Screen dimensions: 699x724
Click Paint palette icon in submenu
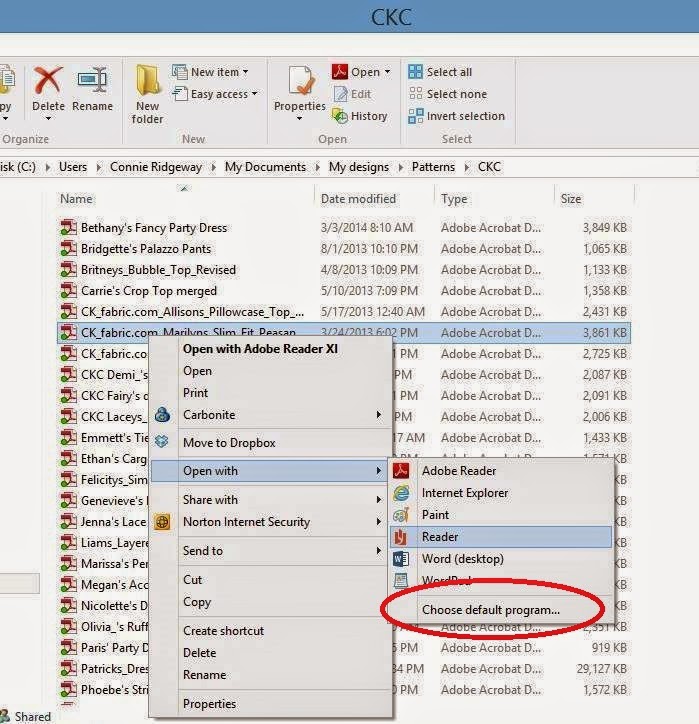pos(401,514)
